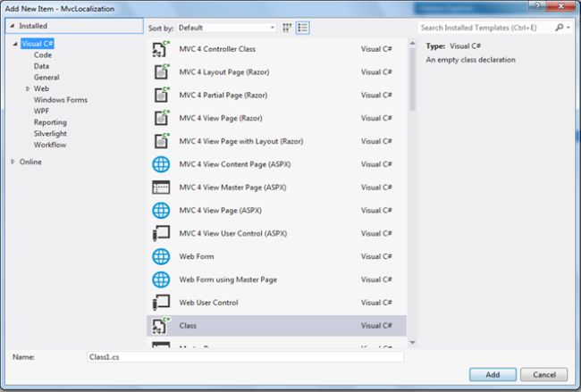
Task: Select MVC 4 View Master Page (ASPX) text
Action: coord(232,188)
